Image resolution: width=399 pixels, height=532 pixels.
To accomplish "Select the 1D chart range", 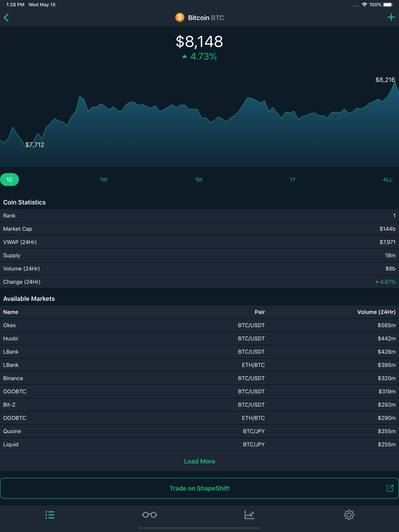I will coord(9,180).
